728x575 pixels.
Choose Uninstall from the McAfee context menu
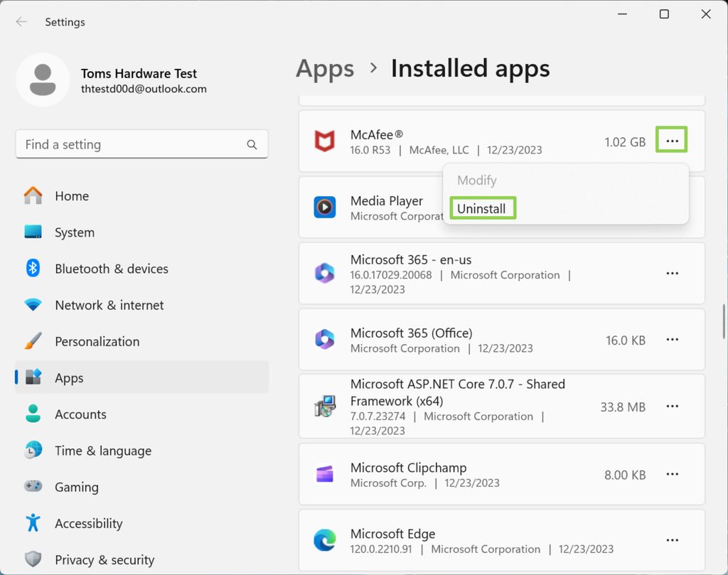[482, 208]
